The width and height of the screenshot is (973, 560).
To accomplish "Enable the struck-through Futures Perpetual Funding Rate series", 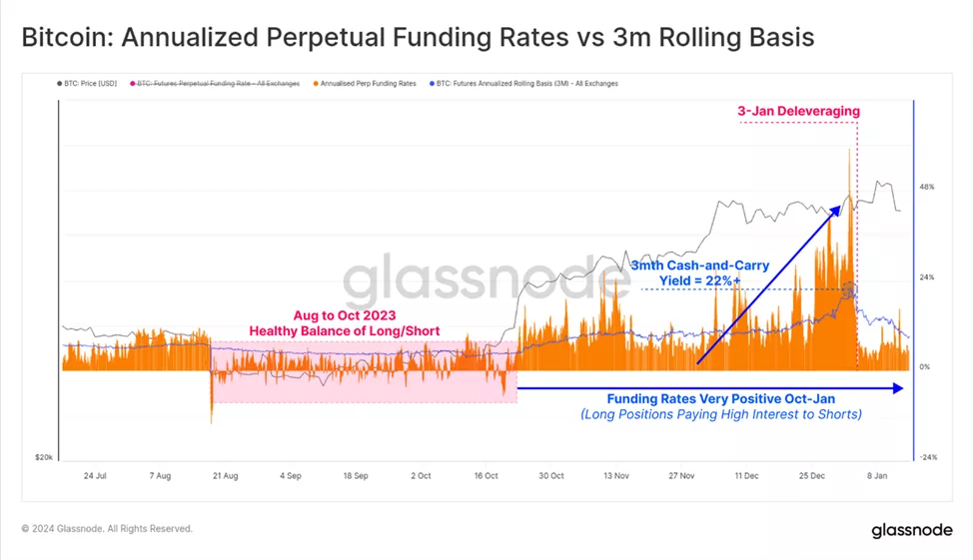I will [218, 84].
